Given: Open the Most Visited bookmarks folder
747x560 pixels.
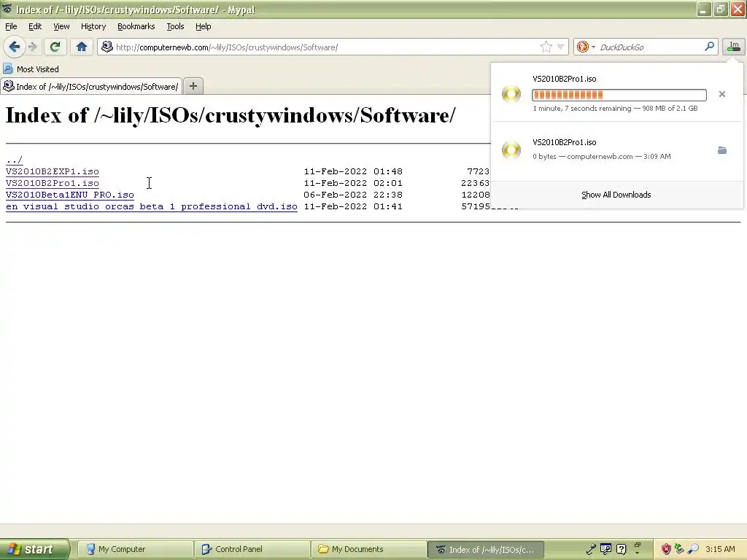Looking at the screenshot, I should coord(31,69).
